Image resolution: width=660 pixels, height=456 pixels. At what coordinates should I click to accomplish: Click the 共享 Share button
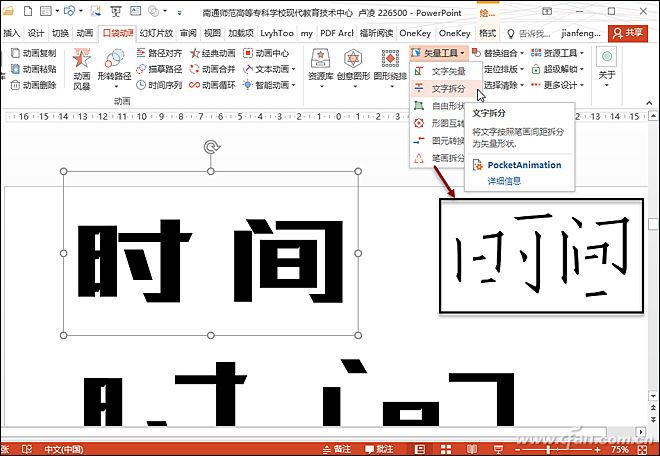(x=628, y=33)
